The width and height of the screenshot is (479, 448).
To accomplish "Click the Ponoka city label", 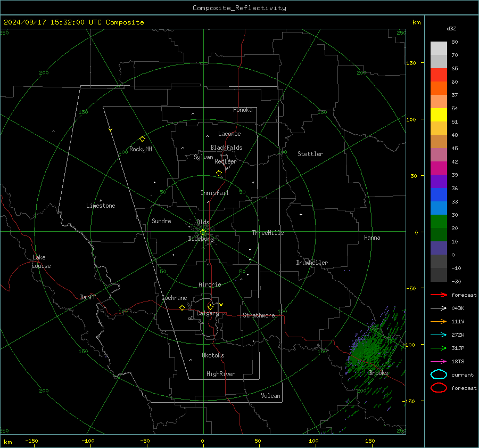I will point(243,110).
